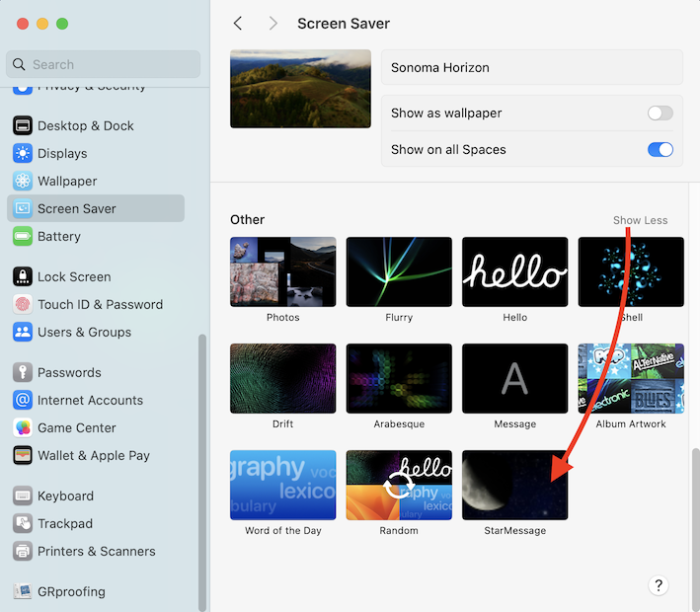Click the Users & Groups label
700x612 pixels.
coord(84,332)
